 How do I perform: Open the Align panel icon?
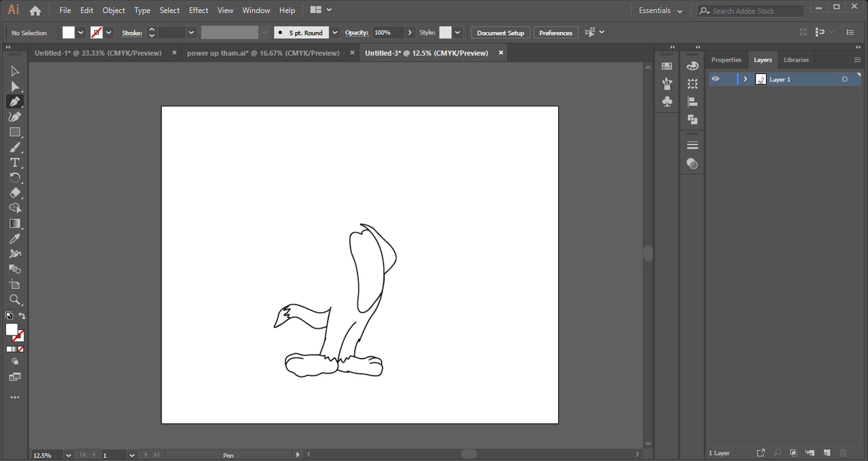692,102
